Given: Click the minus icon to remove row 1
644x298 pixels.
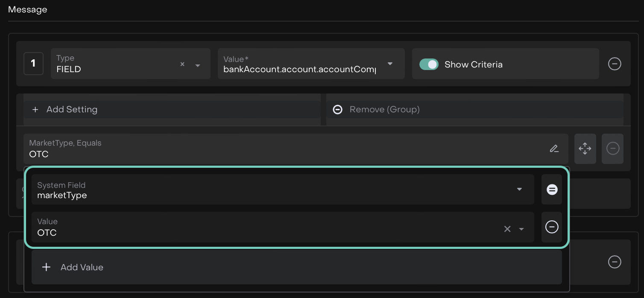Looking at the screenshot, I should coord(614,64).
